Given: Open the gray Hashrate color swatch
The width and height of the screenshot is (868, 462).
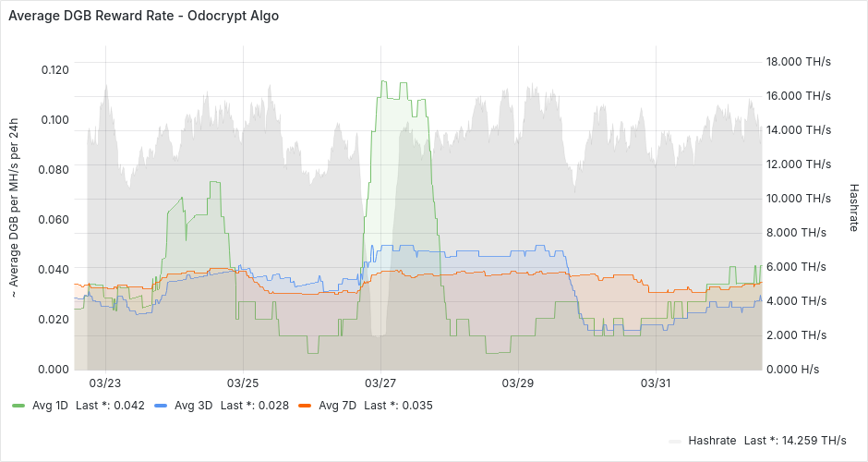Looking at the screenshot, I should 674,441.
